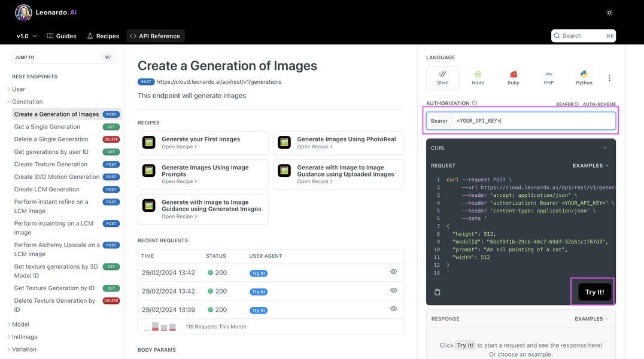The height and width of the screenshot is (359, 644).
Task: Open Image Guidance using Generated Images recipe
Action: click(x=203, y=209)
